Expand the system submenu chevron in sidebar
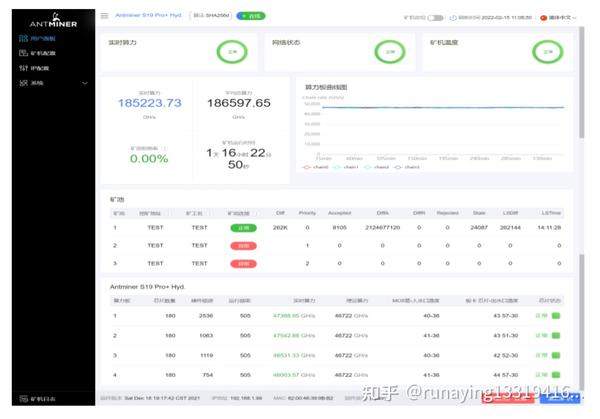This screenshot has width=600, height=419. tap(85, 83)
